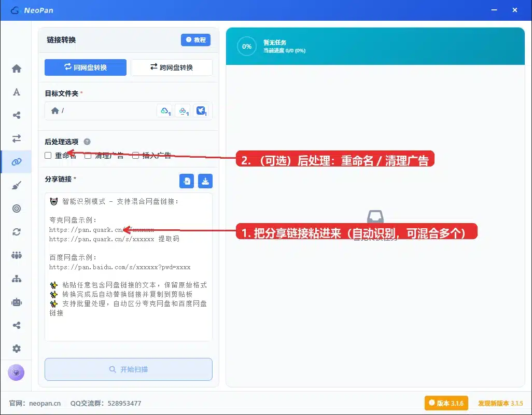Choose the third blue cloud drive icon
Image resolution: width=532 pixels, height=415 pixels.
click(201, 110)
